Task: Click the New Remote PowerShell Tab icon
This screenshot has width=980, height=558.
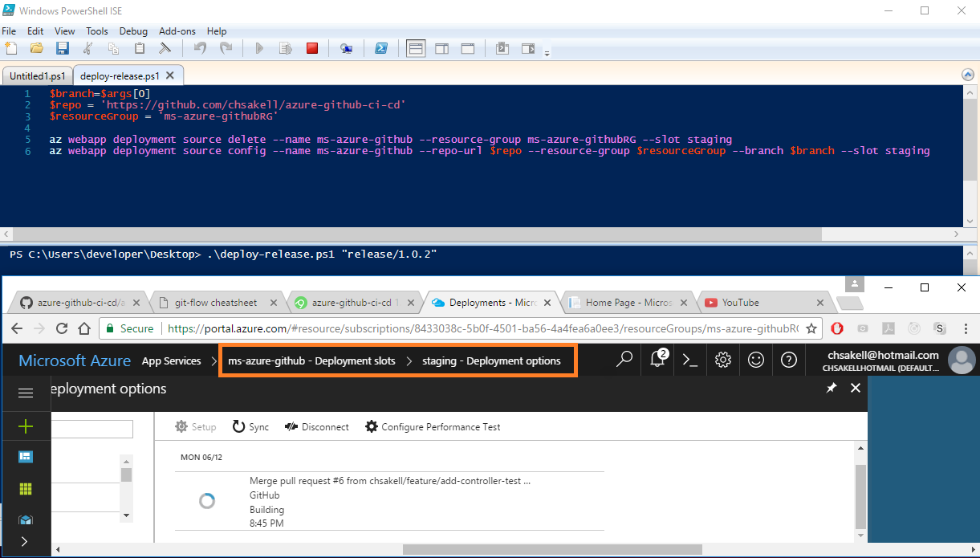Action: [x=346, y=49]
